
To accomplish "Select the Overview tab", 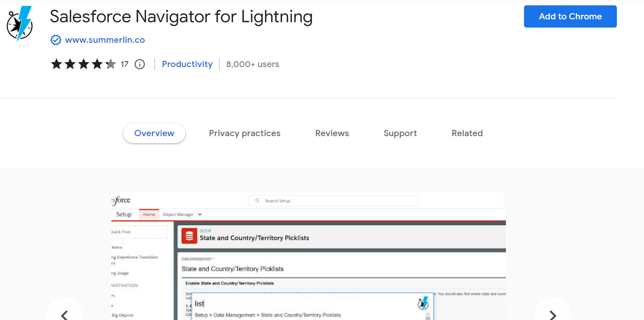I will coord(154,133).
